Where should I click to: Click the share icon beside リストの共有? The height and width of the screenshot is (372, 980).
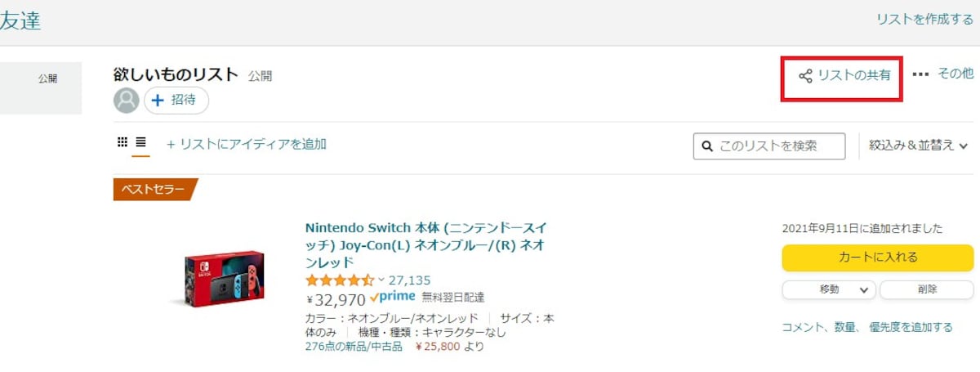pyautogui.click(x=805, y=75)
